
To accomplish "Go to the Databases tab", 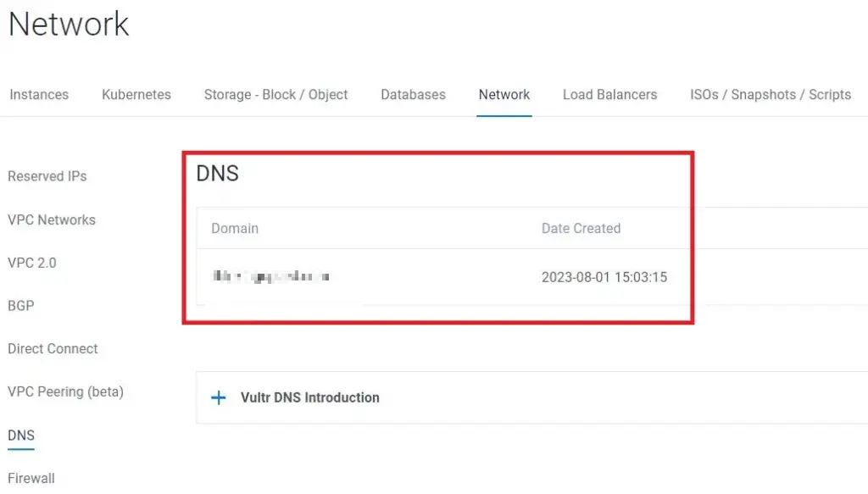I will 413,95.
